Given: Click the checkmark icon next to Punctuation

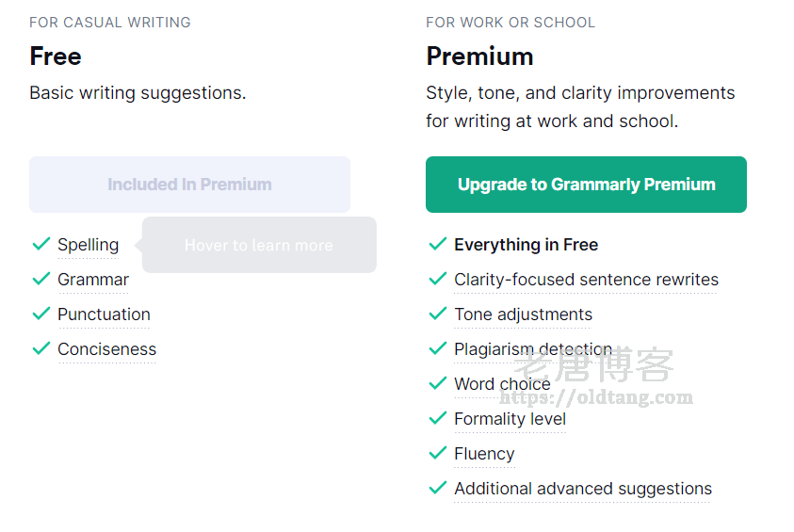Looking at the screenshot, I should point(41,314).
